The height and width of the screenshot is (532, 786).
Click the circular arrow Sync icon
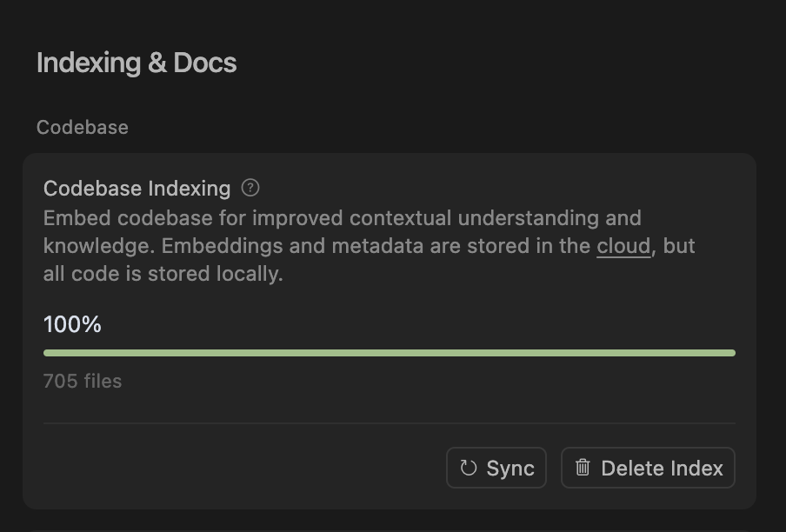(468, 468)
